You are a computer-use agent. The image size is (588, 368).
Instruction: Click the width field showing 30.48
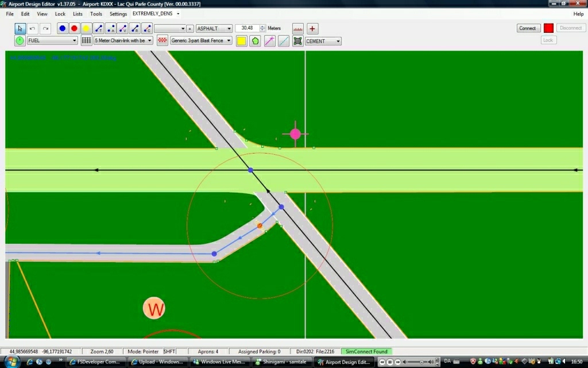(247, 28)
